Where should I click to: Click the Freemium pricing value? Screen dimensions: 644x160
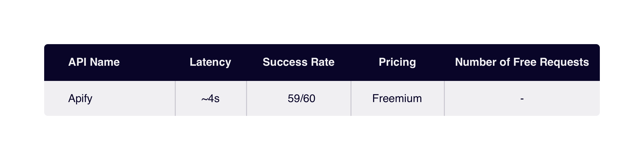pos(397,98)
